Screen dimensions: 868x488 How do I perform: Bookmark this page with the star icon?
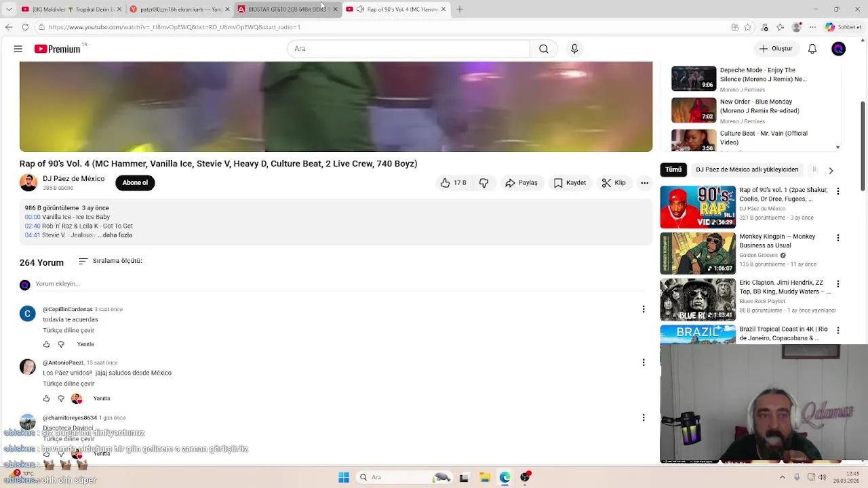coord(748,27)
